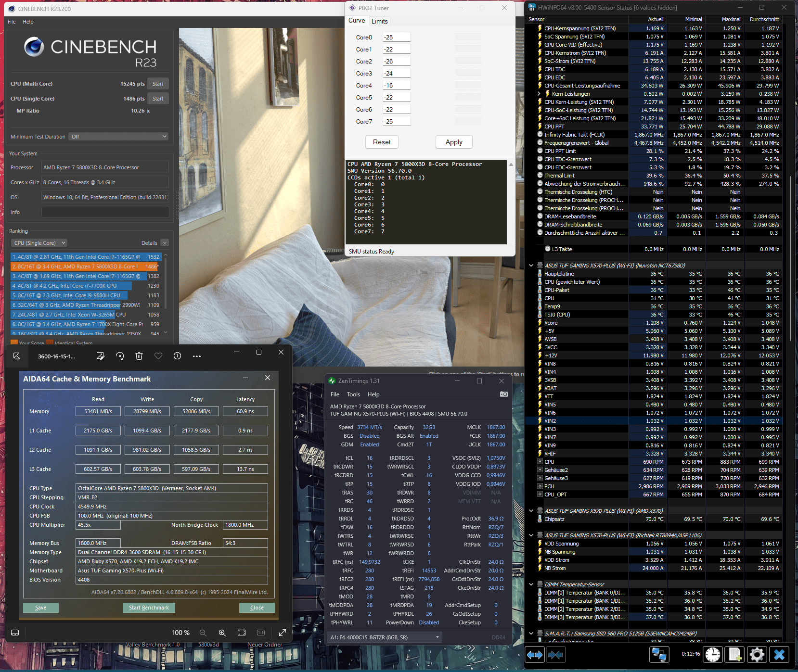The width and height of the screenshot is (798, 672).
Task: Open the Photos gallery icon beside the filename
Action: pos(17,356)
